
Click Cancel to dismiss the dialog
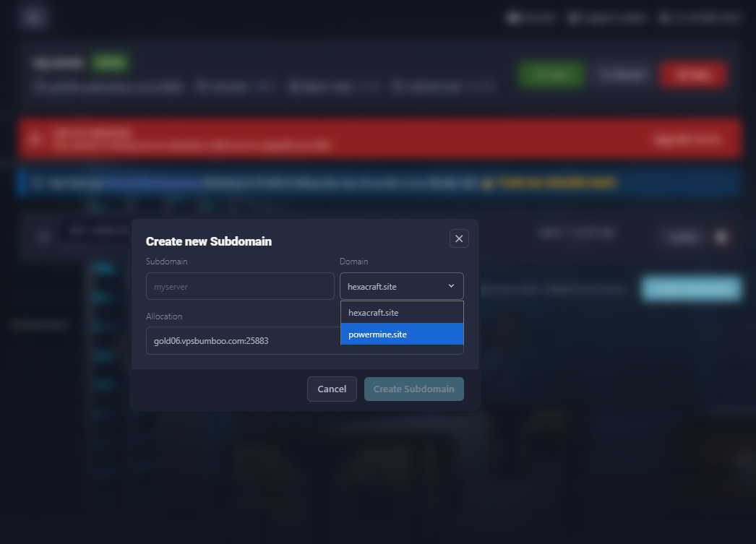tap(332, 389)
